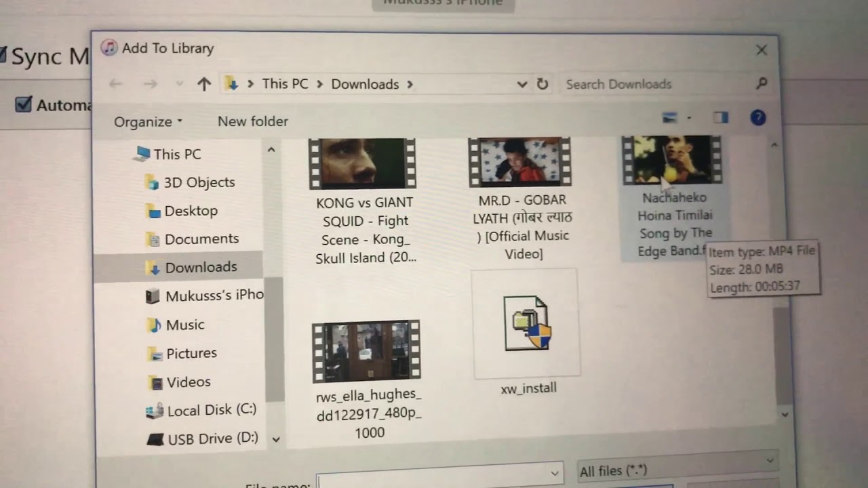This screenshot has width=868, height=488.
Task: Click the Desktop folder icon
Action: pyautogui.click(x=153, y=211)
